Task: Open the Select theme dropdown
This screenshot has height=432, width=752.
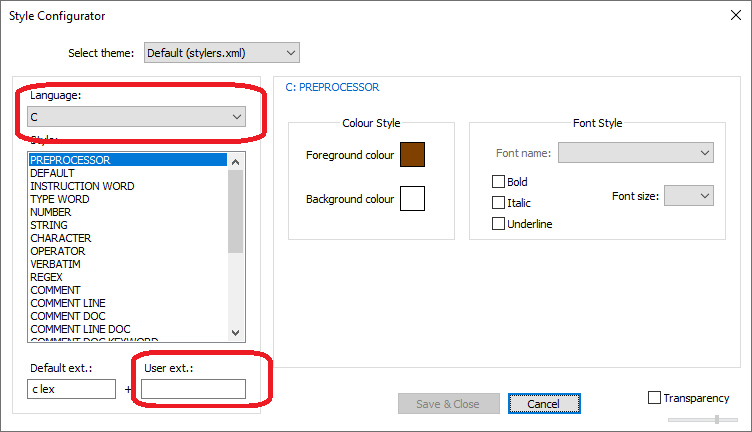Action: click(x=221, y=52)
